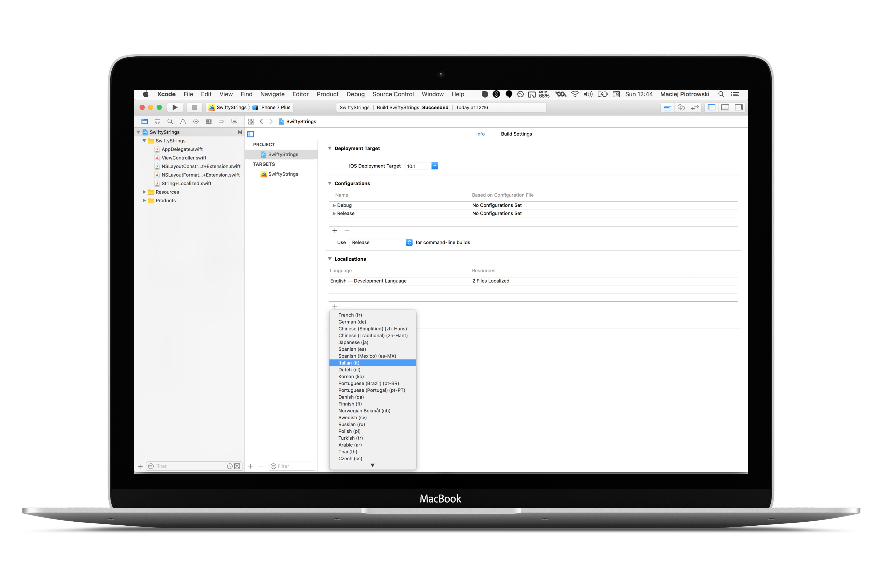882x588 pixels.
Task: Open the Version editor arrows icon
Action: 695,108
